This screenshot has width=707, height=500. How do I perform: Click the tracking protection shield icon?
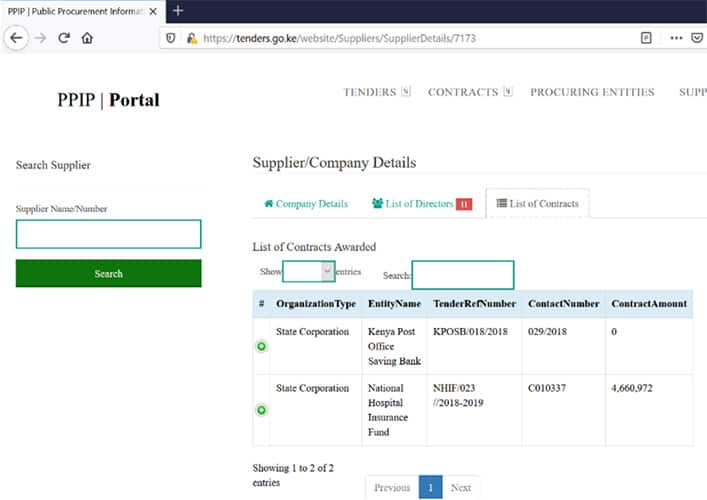[x=171, y=38]
